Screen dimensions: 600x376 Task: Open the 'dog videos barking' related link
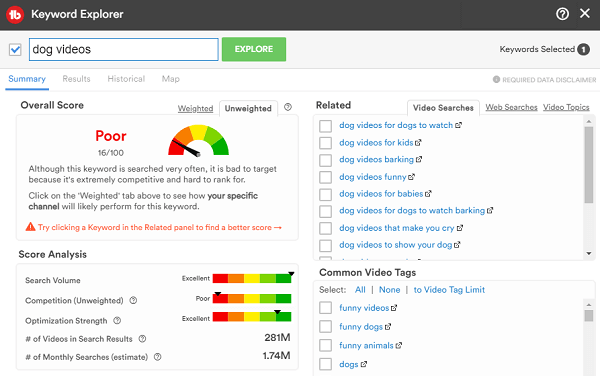377,160
